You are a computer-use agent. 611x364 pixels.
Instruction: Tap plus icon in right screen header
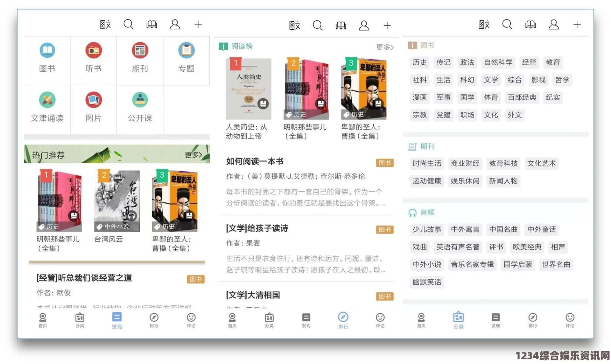coord(577,24)
